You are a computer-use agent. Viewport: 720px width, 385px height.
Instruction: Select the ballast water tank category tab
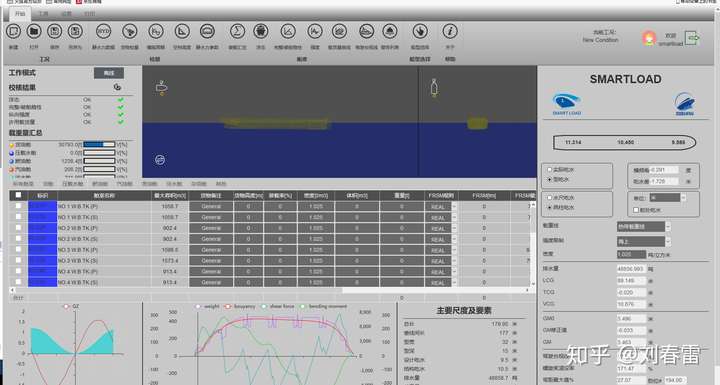[73, 184]
